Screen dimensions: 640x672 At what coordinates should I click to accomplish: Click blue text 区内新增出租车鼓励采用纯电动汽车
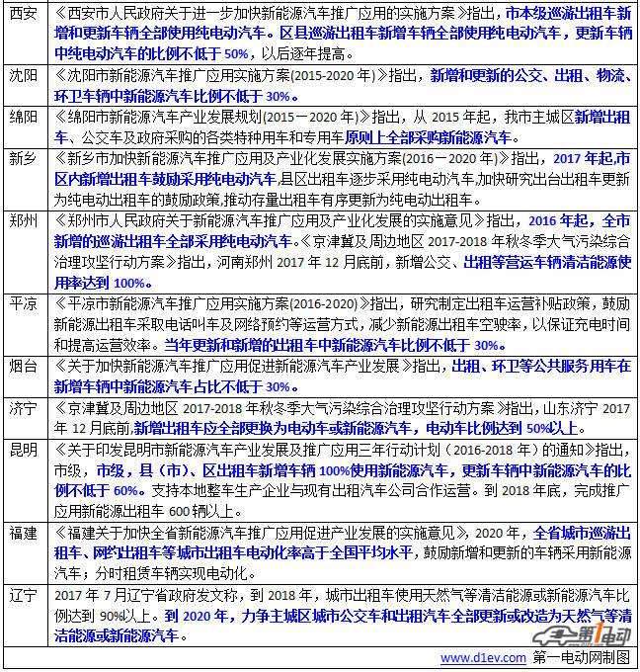click(x=165, y=179)
